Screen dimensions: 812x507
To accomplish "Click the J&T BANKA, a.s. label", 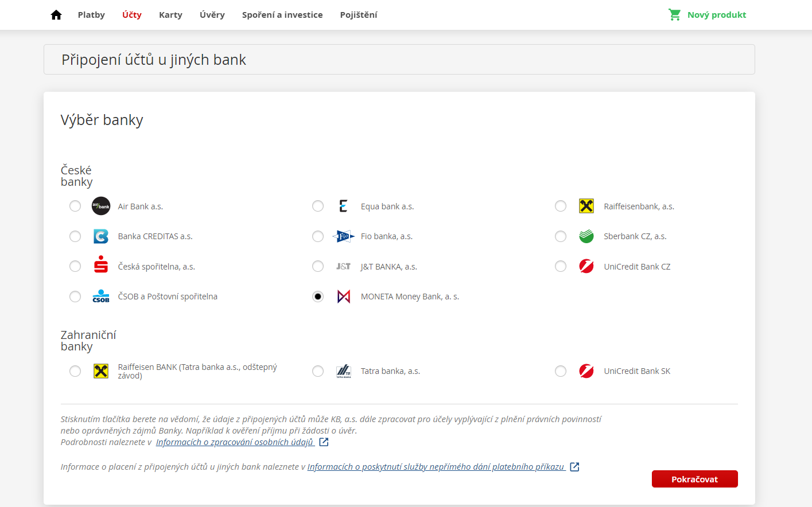I will [389, 267].
